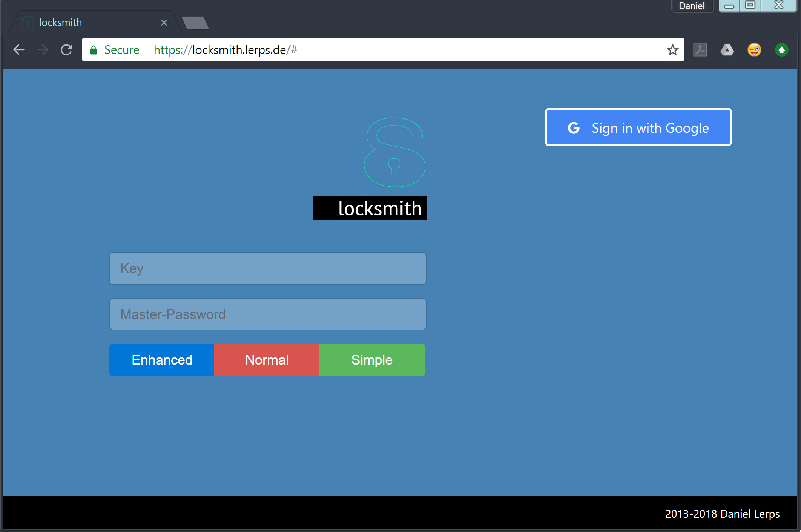Close the locksmith tab
This screenshot has width=801, height=532.
(x=164, y=23)
